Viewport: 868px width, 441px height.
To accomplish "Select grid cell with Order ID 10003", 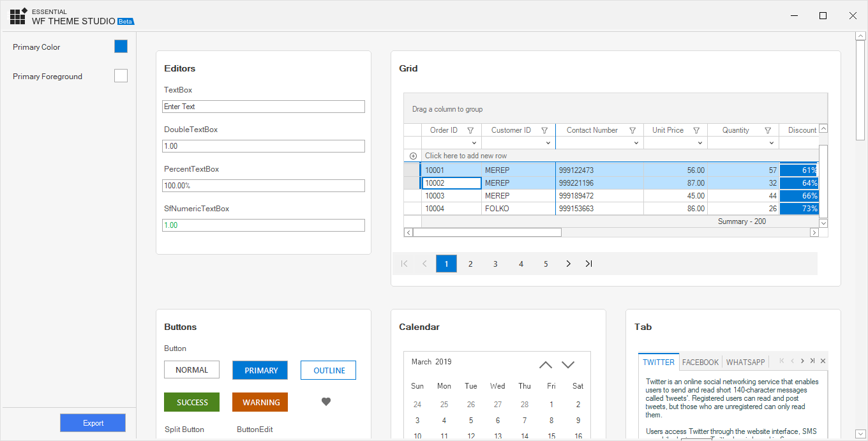I will point(451,196).
